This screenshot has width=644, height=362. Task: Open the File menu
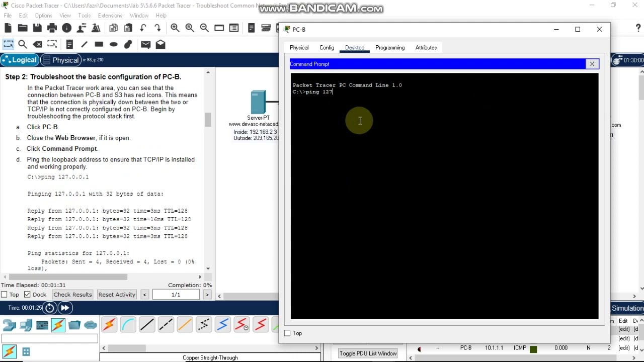(x=8, y=16)
